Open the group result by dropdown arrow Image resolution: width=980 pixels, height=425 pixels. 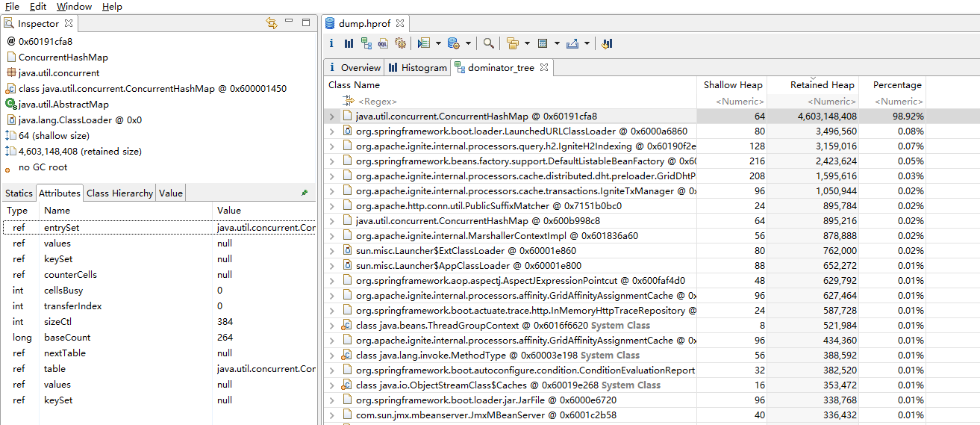(527, 44)
